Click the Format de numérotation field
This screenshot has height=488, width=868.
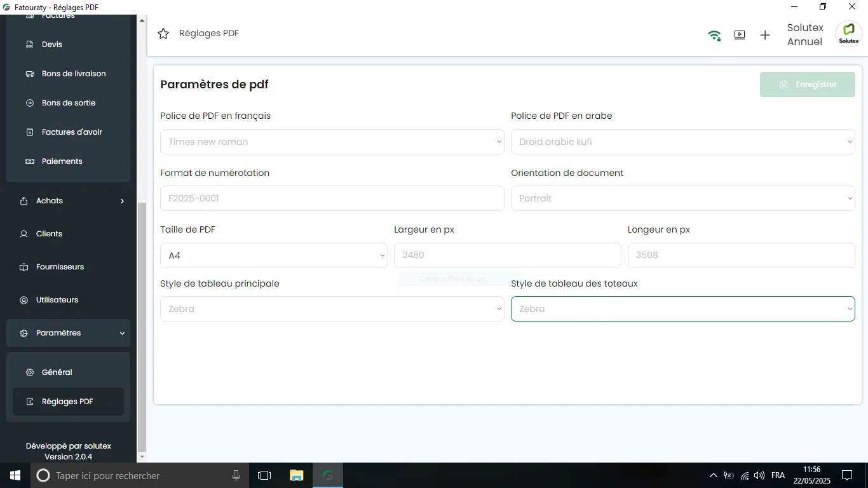pyautogui.click(x=332, y=198)
